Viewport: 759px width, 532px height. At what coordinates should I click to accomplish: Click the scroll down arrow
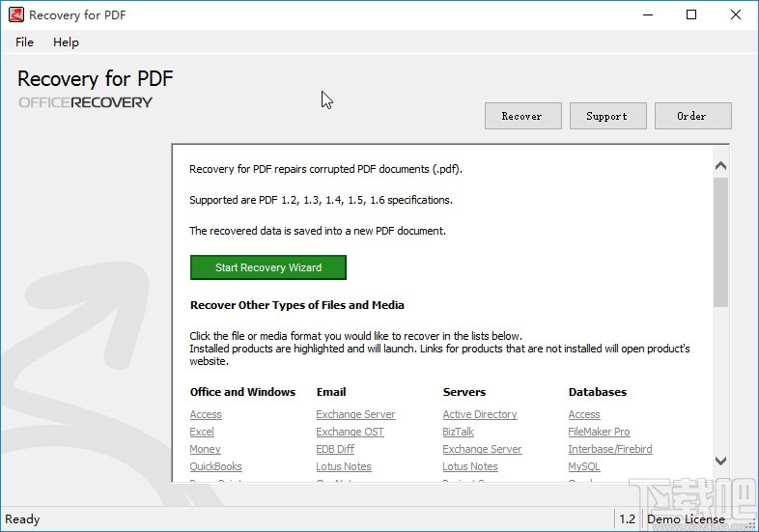[x=720, y=461]
